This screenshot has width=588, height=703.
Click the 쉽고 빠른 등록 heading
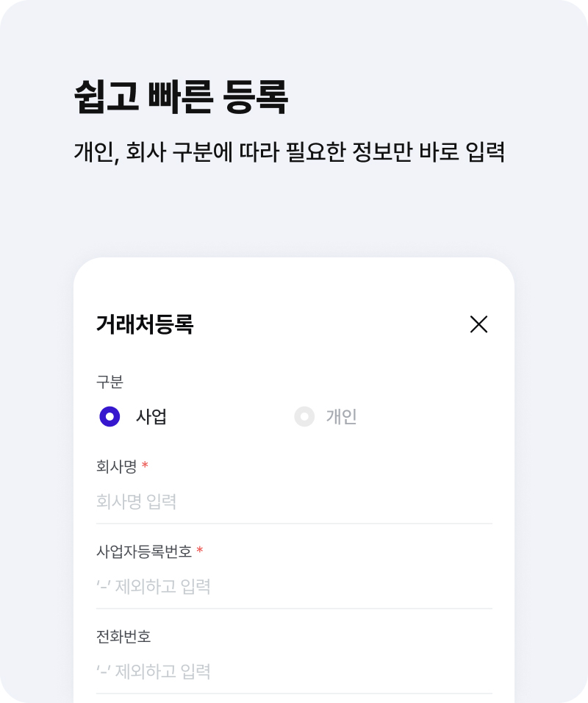tap(181, 97)
